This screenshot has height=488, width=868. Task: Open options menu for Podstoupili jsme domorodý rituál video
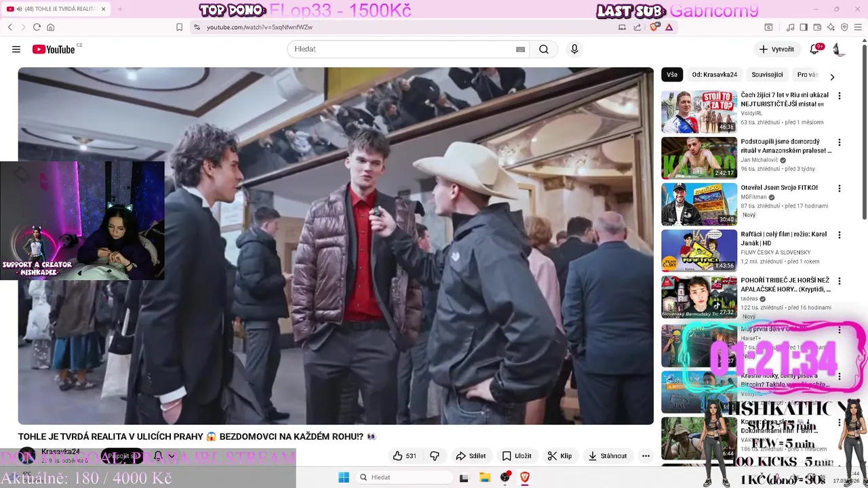tap(840, 142)
